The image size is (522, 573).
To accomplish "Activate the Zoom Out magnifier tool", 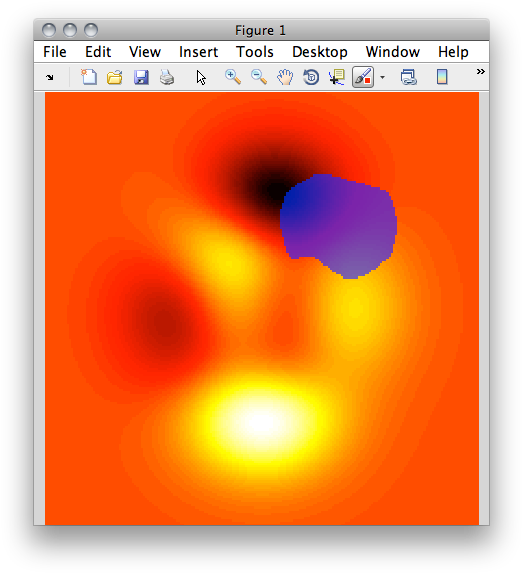I will point(259,77).
